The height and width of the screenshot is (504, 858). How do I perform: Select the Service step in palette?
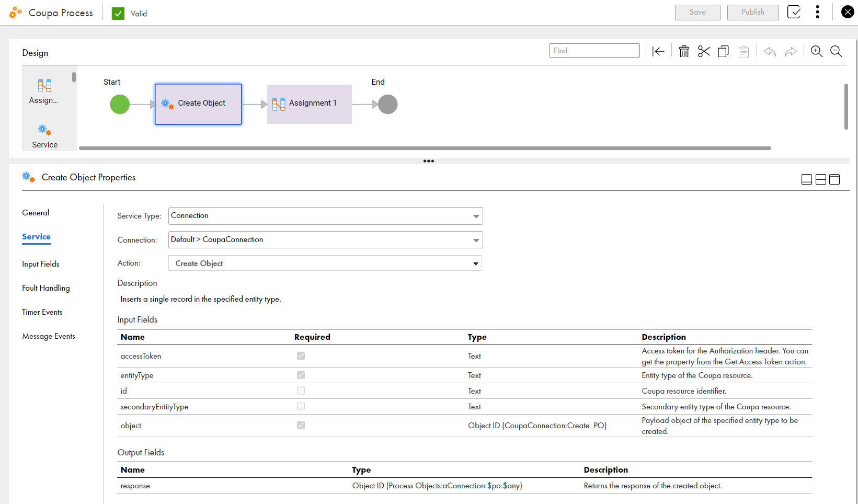click(x=44, y=136)
